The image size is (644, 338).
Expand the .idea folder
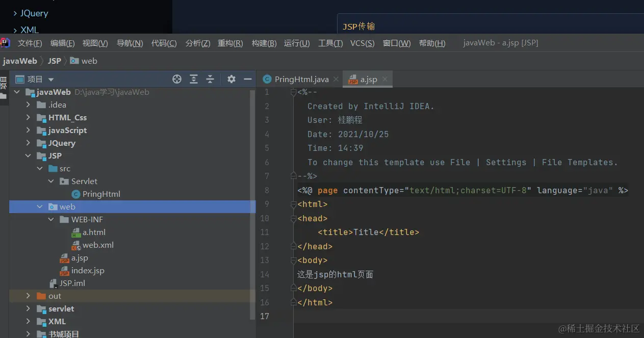tap(29, 105)
